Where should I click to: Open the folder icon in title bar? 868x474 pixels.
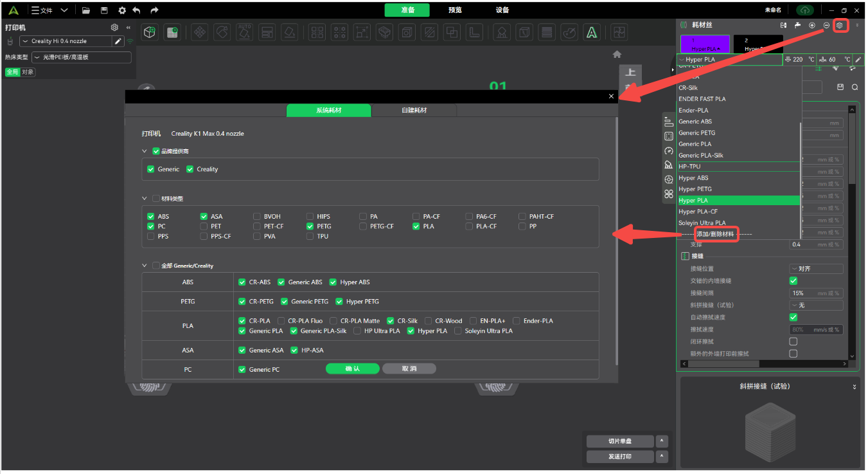tap(86, 10)
